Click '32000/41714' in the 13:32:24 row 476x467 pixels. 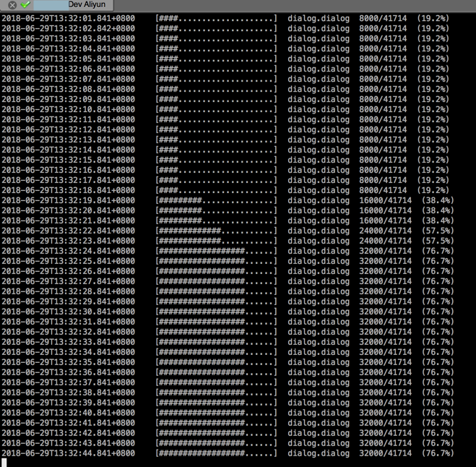(385, 251)
